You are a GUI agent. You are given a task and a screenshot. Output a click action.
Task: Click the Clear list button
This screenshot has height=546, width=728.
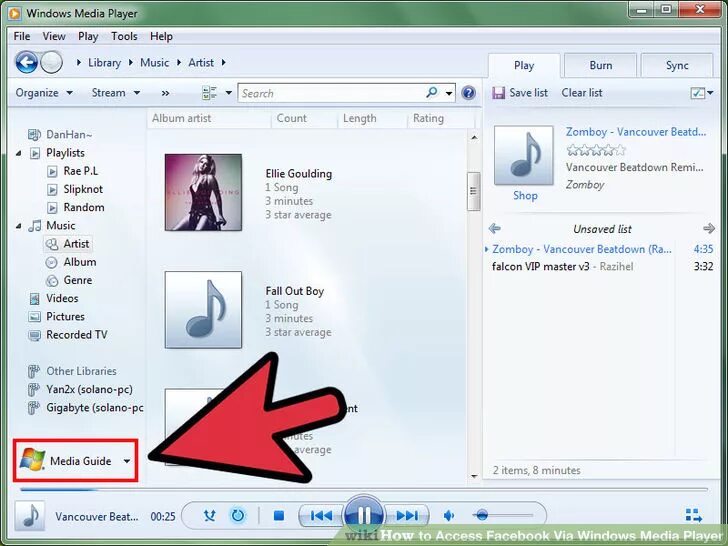pos(582,93)
